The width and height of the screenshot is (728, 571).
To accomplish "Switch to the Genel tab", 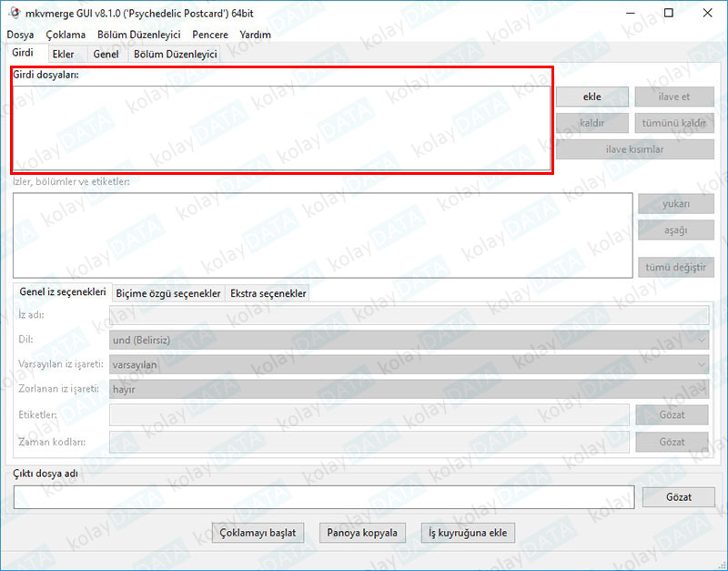I will tap(106, 55).
